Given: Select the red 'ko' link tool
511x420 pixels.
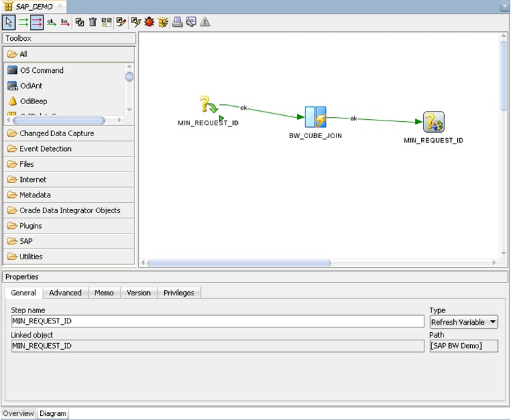Looking at the screenshot, I should pos(65,22).
